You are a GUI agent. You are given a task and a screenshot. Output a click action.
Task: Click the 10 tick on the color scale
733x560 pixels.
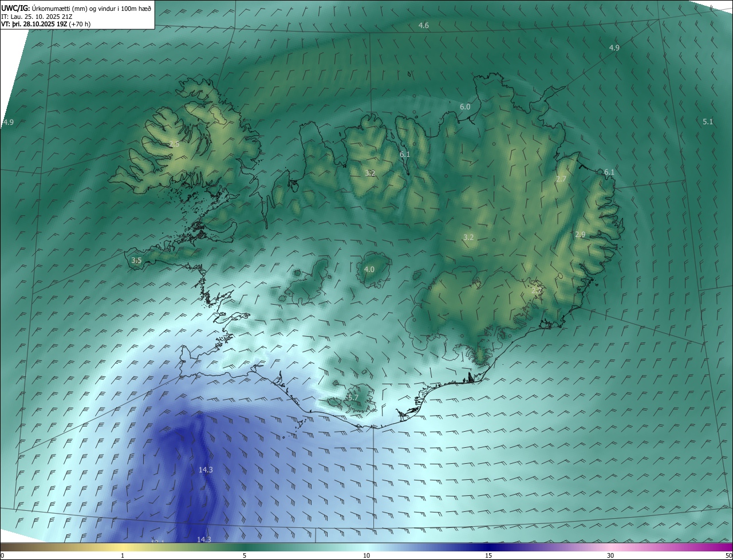[x=366, y=556]
